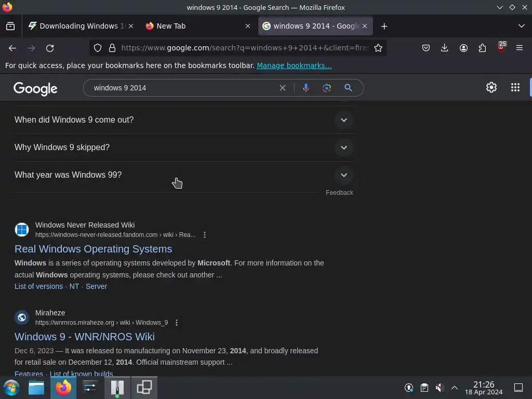Open archive manager taskbar app
Image resolution: width=532 pixels, height=399 pixels.
pos(117,388)
